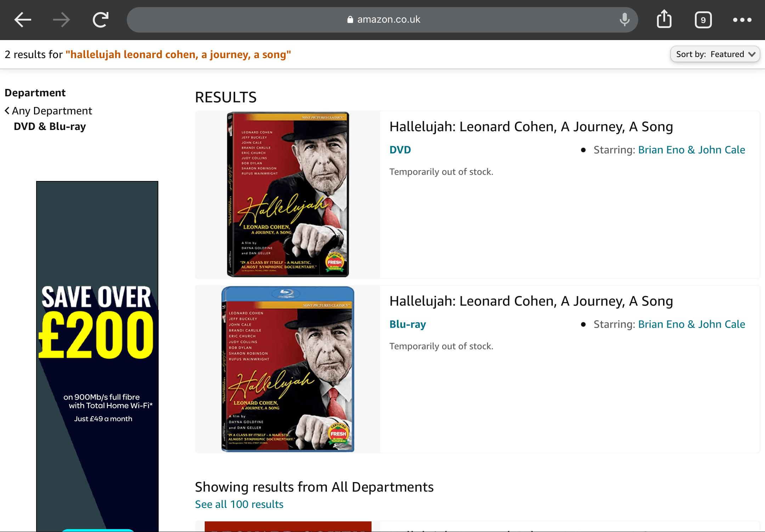Open the share sheet icon

(x=664, y=19)
